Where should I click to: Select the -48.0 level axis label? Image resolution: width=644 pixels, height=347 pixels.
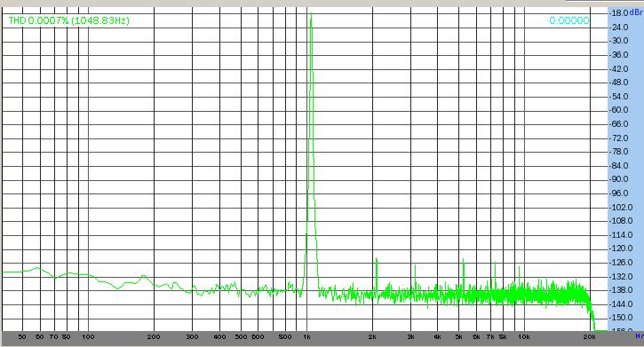click(618, 83)
